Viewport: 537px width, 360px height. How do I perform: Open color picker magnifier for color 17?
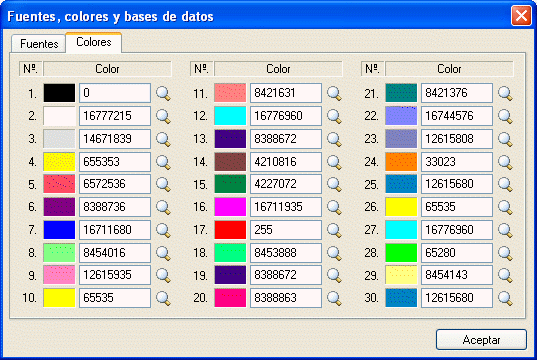(x=334, y=230)
